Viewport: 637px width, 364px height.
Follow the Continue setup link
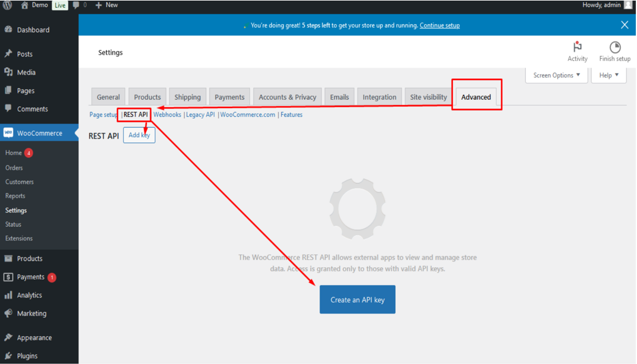pyautogui.click(x=439, y=26)
